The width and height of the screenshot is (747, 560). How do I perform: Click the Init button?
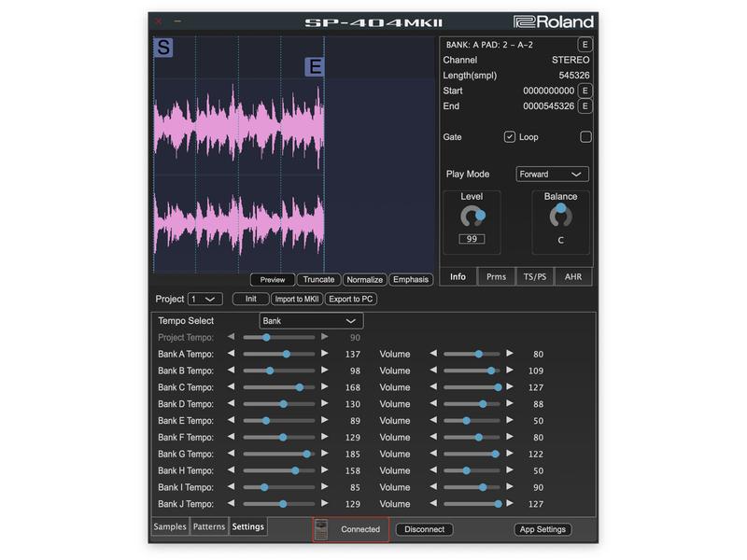tap(250, 299)
